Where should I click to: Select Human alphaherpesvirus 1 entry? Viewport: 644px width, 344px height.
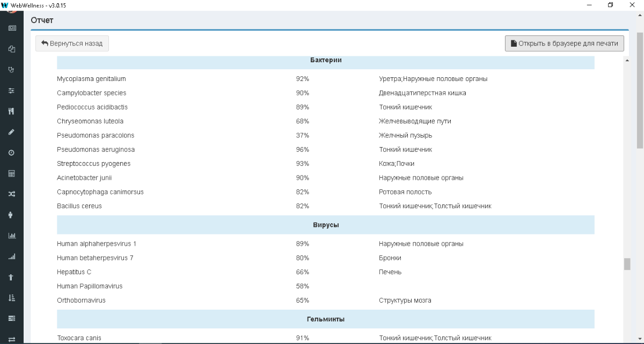97,244
